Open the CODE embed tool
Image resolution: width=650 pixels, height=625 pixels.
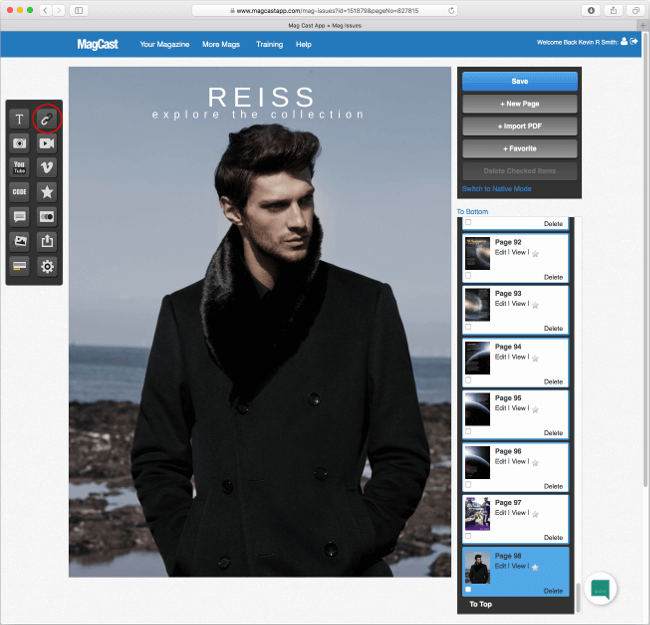pyautogui.click(x=20, y=192)
